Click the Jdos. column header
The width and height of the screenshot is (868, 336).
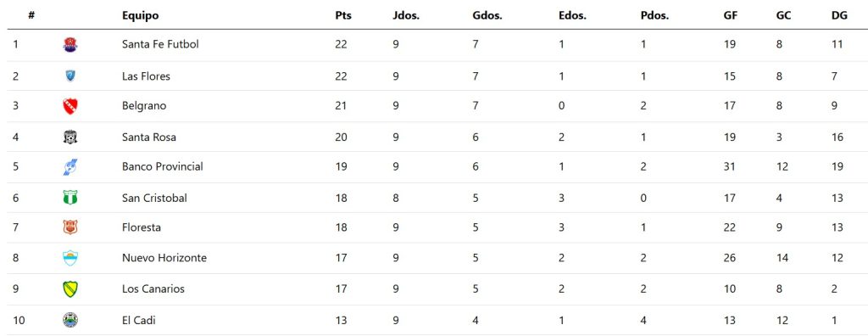(406, 15)
